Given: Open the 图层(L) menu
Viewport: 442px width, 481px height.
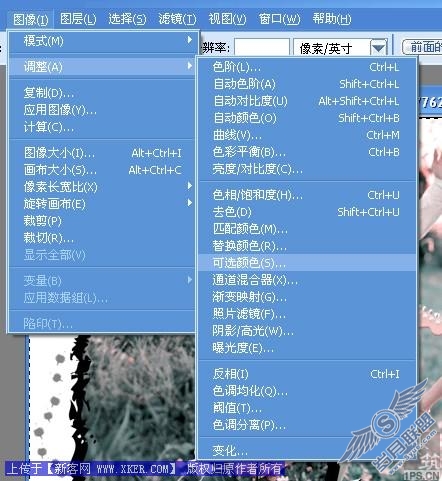Looking at the screenshot, I should tap(78, 19).
